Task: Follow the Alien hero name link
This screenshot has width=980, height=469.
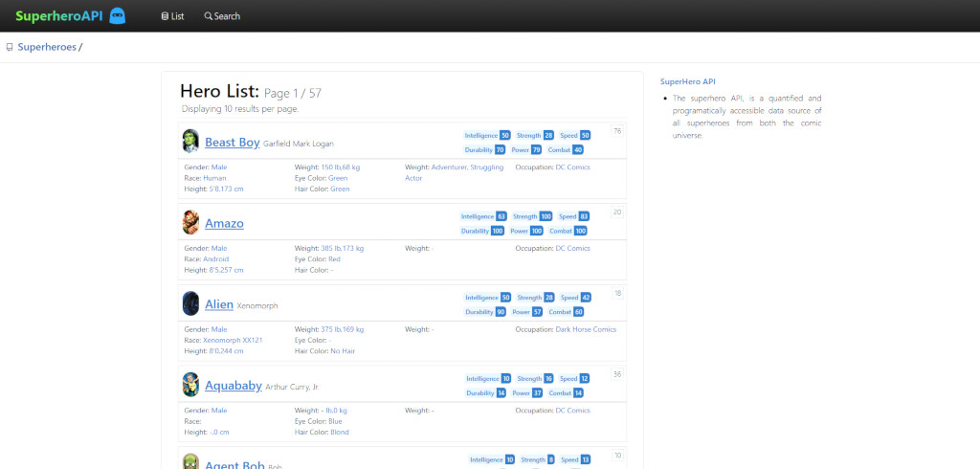Action: point(219,304)
